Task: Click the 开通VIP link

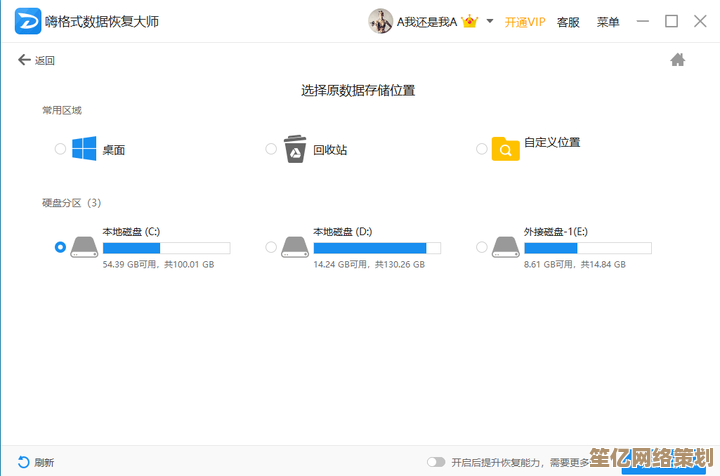Action: point(525,21)
